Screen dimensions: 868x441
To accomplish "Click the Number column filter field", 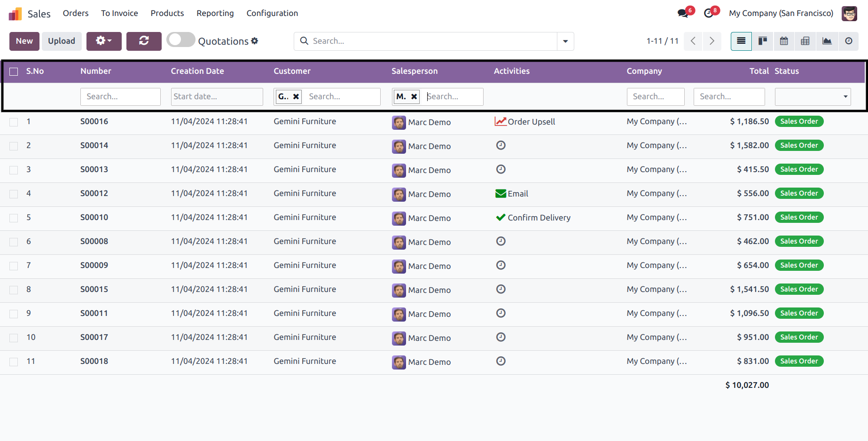I will click(120, 96).
